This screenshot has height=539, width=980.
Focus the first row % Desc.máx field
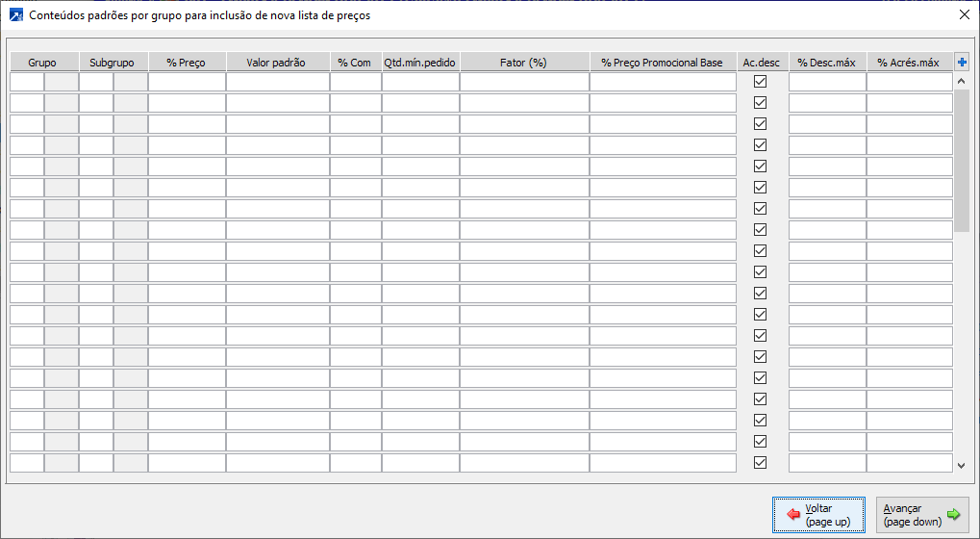pos(827,82)
